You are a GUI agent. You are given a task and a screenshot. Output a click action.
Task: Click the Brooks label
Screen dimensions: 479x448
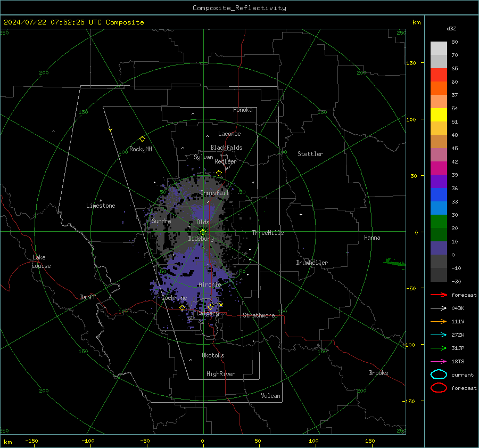tap(378, 373)
